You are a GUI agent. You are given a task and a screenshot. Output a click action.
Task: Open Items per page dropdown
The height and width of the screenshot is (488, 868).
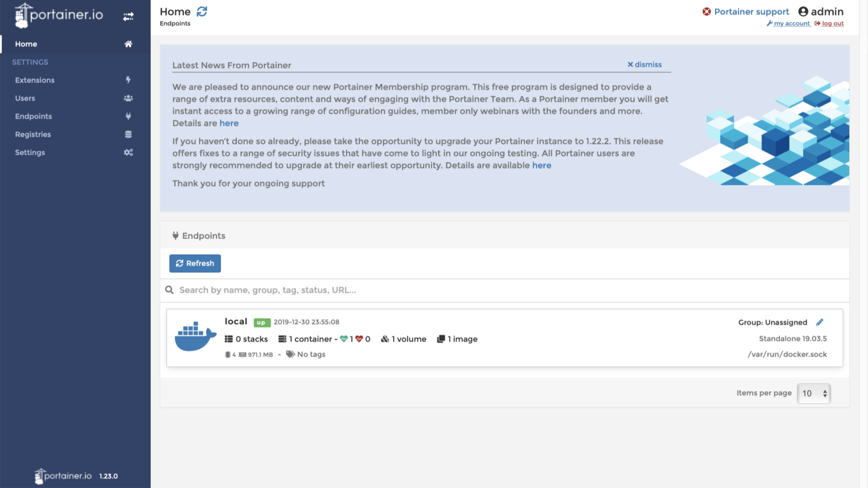(x=814, y=393)
